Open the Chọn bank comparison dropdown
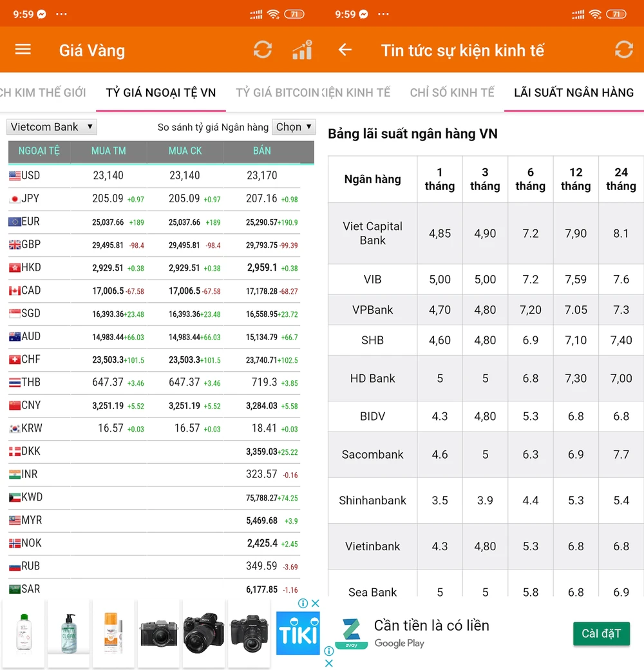Viewport: 644px width, 670px height. click(x=294, y=127)
